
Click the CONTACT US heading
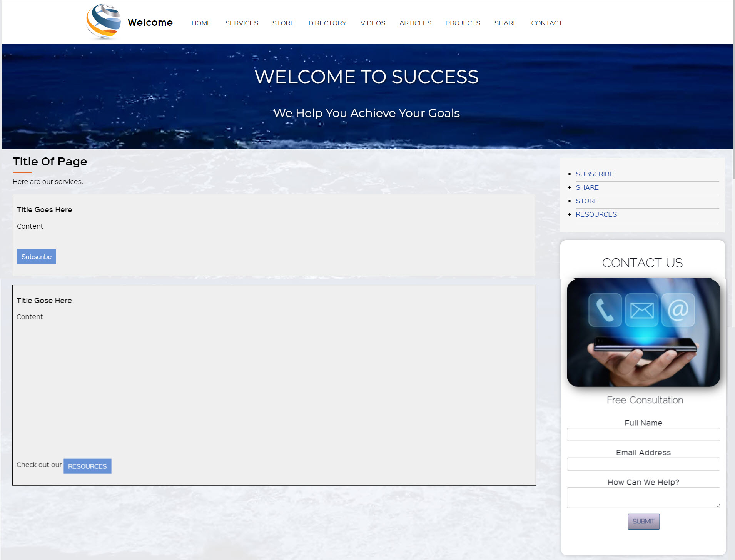[642, 263]
